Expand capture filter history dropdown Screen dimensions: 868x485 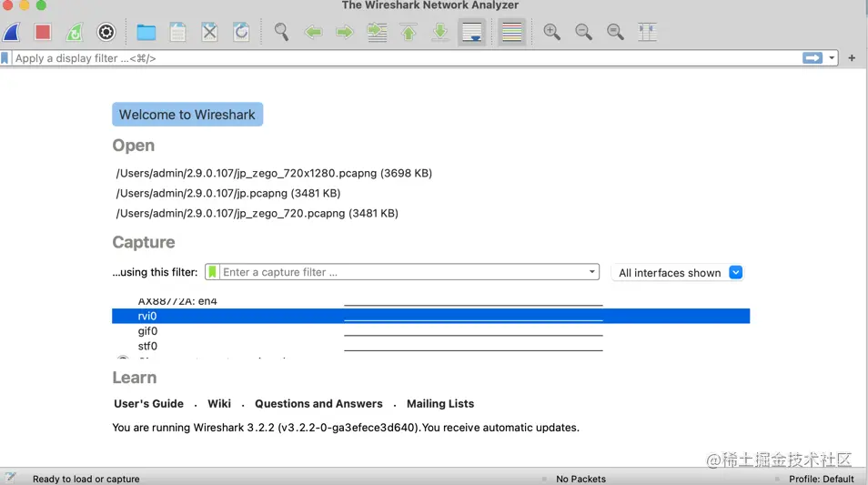point(591,272)
